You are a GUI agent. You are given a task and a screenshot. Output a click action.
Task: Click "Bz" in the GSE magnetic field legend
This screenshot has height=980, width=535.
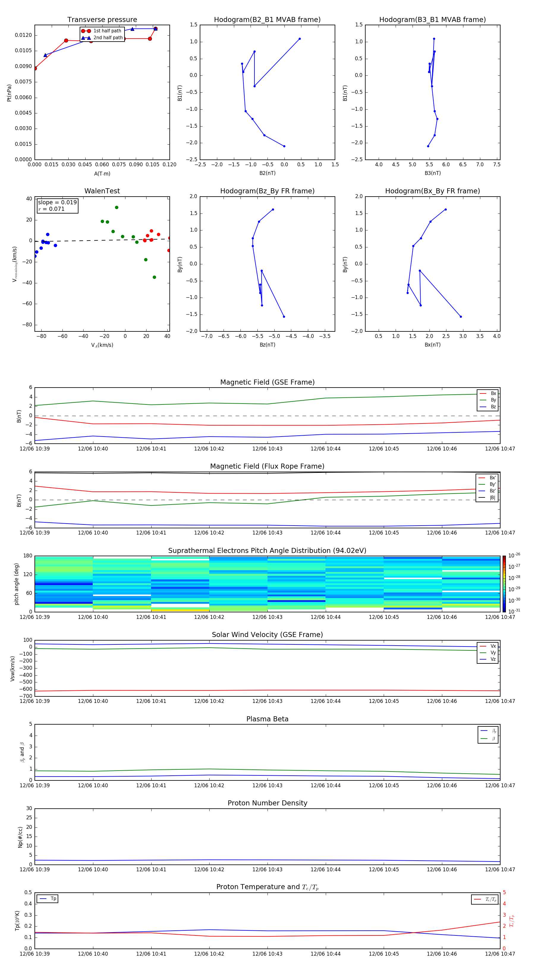point(488,407)
